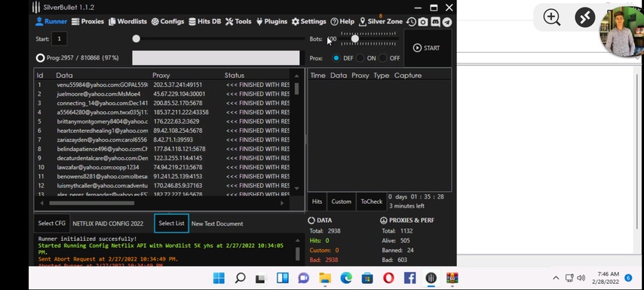
Task: Click the Id column header
Action: click(x=40, y=76)
